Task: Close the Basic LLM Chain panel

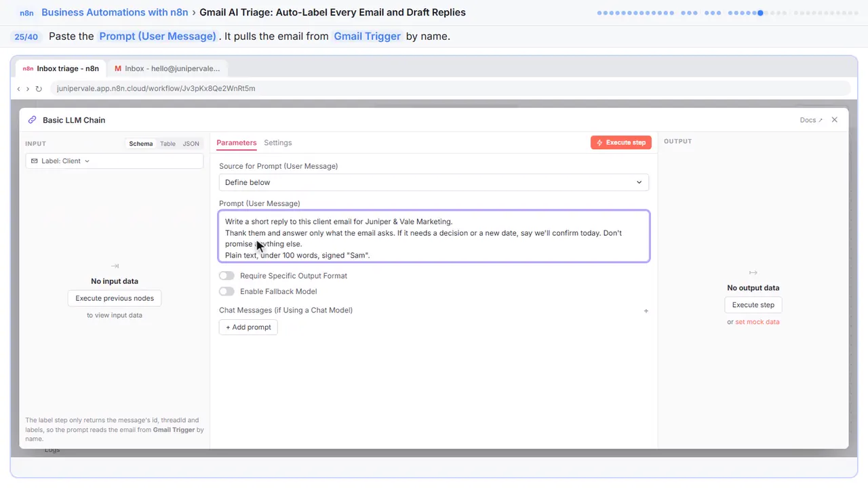Action: (x=835, y=119)
